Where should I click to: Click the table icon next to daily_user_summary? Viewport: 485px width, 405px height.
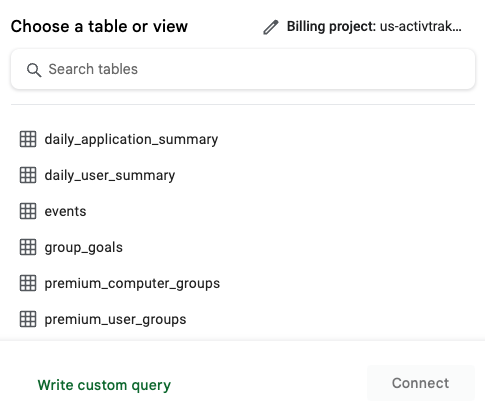pos(28,175)
